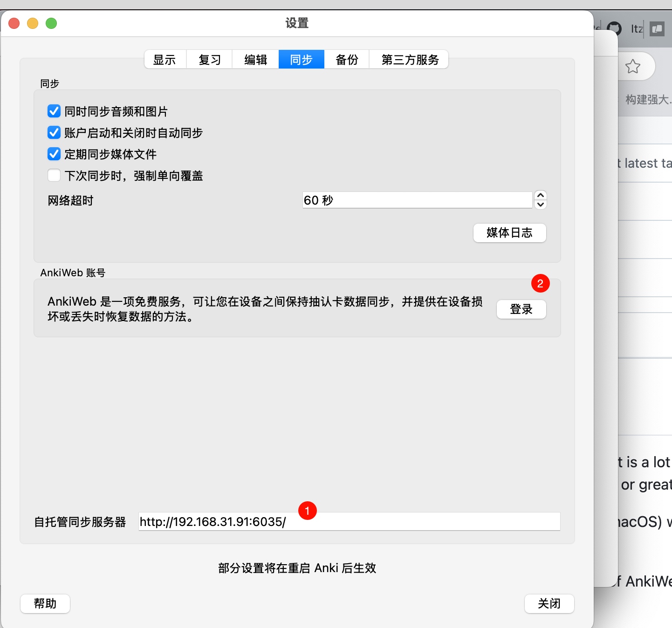Toggle 账户启动和关闭时自动同步 checkbox
Screen dimensions: 672x628
point(54,133)
